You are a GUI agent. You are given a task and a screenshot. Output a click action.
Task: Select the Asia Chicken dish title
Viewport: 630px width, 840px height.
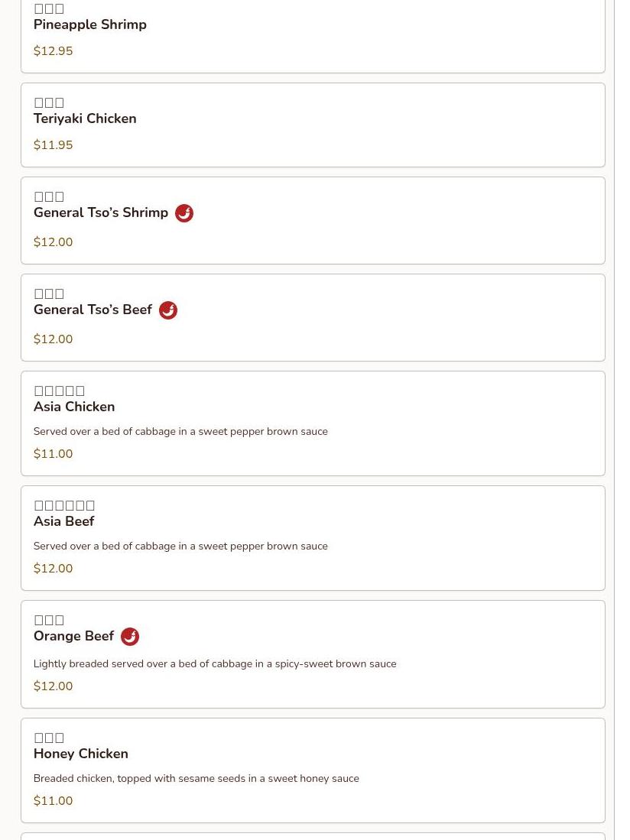74,407
